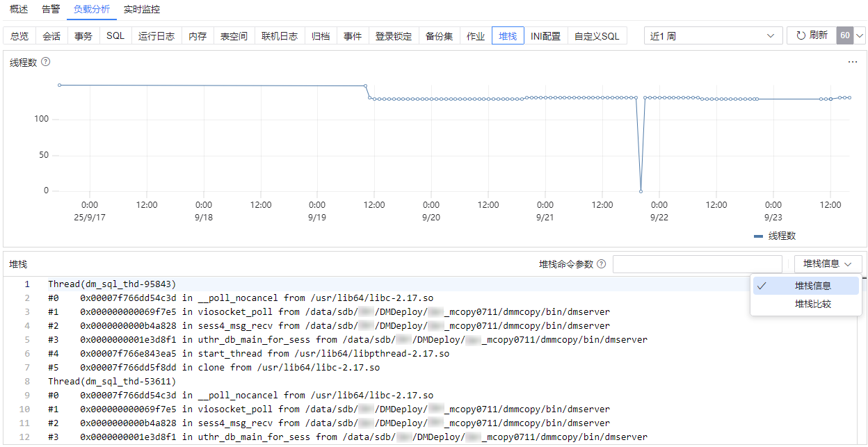This screenshot has height=447, width=868.
Task: Click line 5, the first uthr_db_main_for_sess frame
Action: coord(348,340)
